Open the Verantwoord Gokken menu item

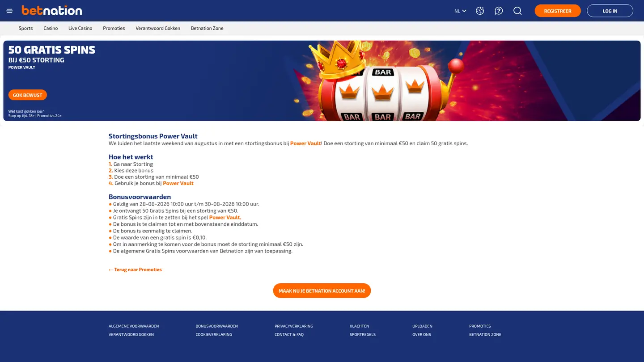point(158,28)
